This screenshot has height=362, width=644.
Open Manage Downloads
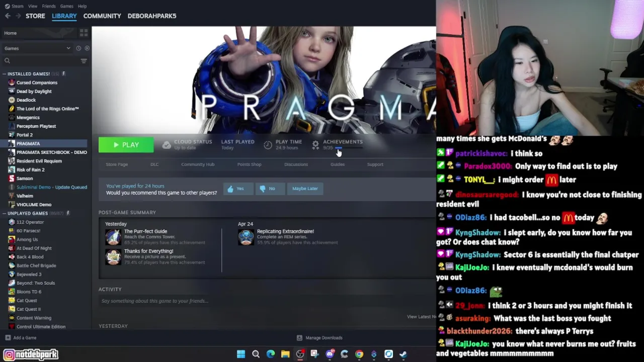319,338
